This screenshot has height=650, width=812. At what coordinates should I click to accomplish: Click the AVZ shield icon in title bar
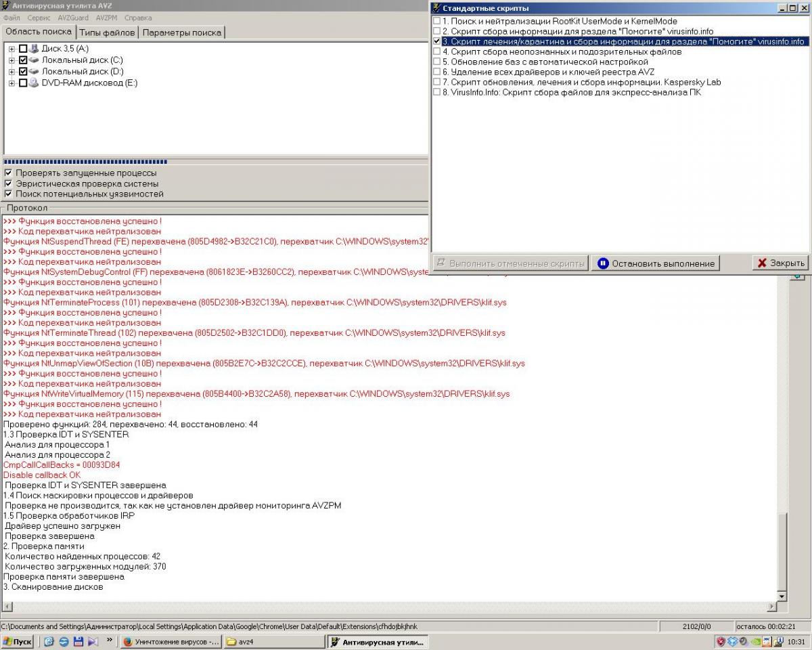tap(5, 5)
